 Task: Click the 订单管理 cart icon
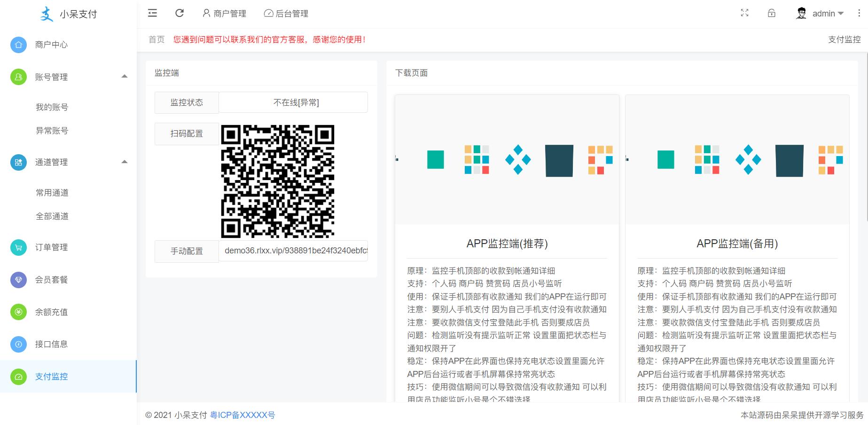click(18, 247)
